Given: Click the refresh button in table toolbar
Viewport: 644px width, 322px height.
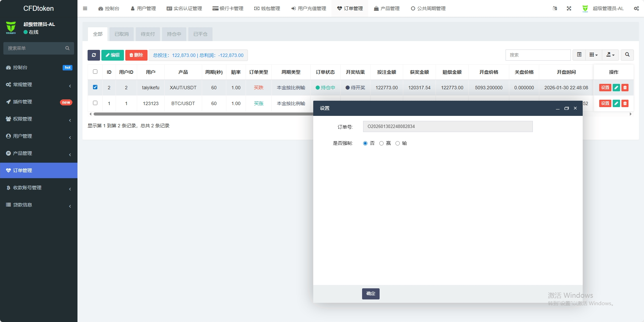Looking at the screenshot, I should [x=94, y=55].
